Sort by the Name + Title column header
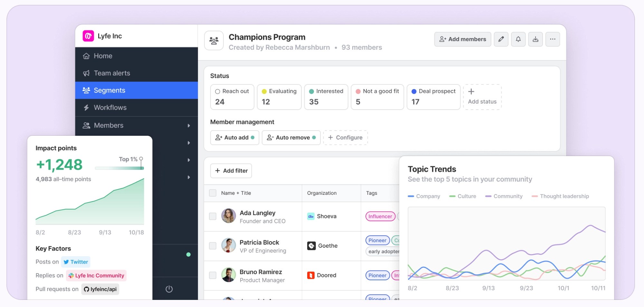The width and height of the screenshot is (644, 307). pyautogui.click(x=236, y=193)
